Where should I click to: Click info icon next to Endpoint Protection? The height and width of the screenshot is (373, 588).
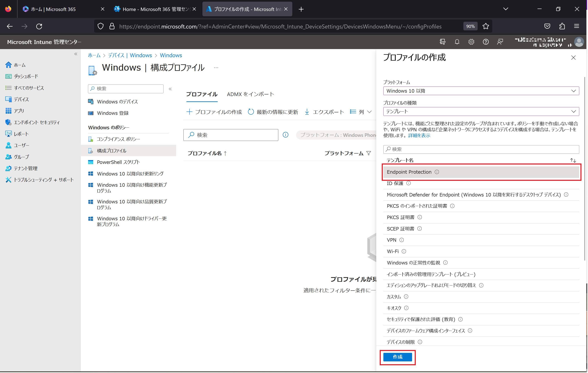tap(437, 172)
